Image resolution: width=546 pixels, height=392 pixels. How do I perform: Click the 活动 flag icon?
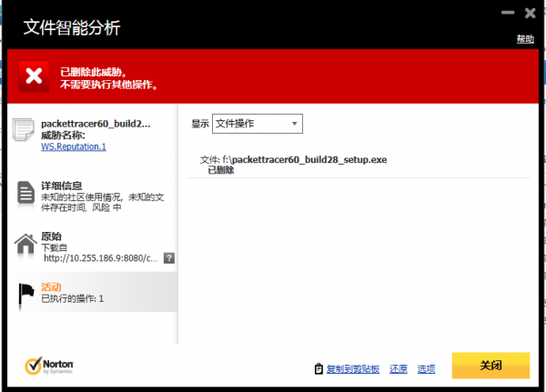point(25,295)
